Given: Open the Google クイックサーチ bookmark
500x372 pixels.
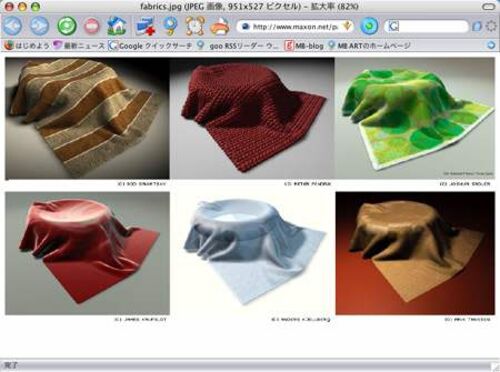Looking at the screenshot, I should (151, 46).
